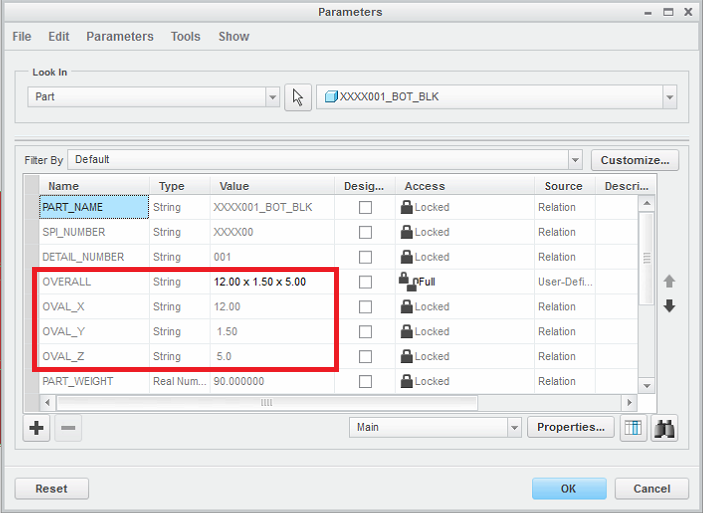
Task: Click the minus delete parameter button
Action: coord(68,428)
